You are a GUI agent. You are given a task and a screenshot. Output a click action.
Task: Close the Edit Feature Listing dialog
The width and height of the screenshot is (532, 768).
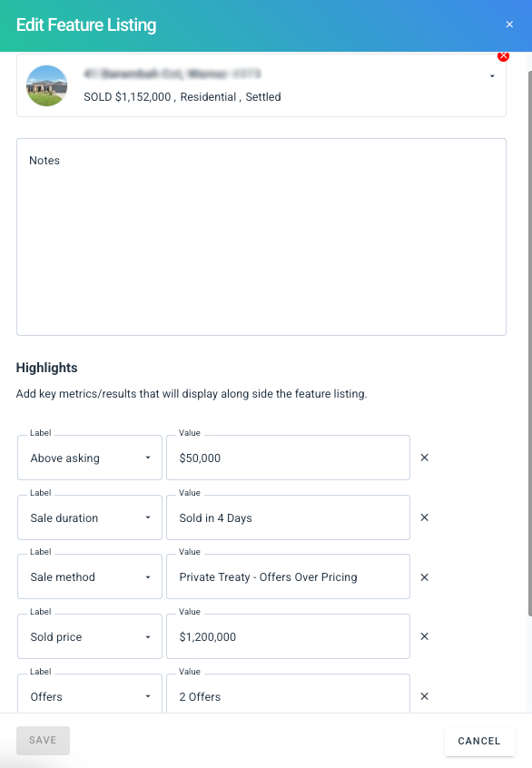coord(509,25)
